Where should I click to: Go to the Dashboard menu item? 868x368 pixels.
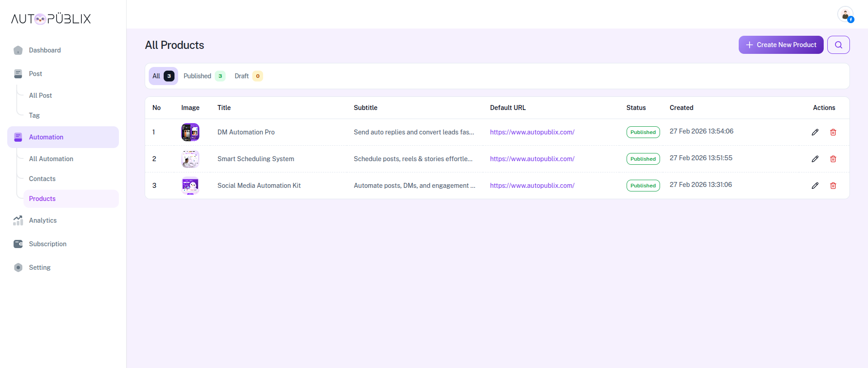tap(63, 50)
